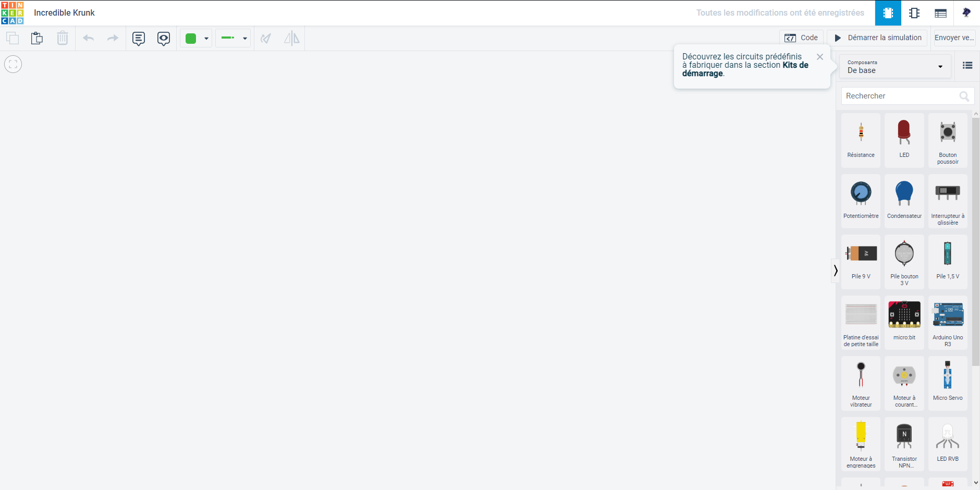Click the scrollbar up arrow
This screenshot has width=980, height=490.
[976, 114]
